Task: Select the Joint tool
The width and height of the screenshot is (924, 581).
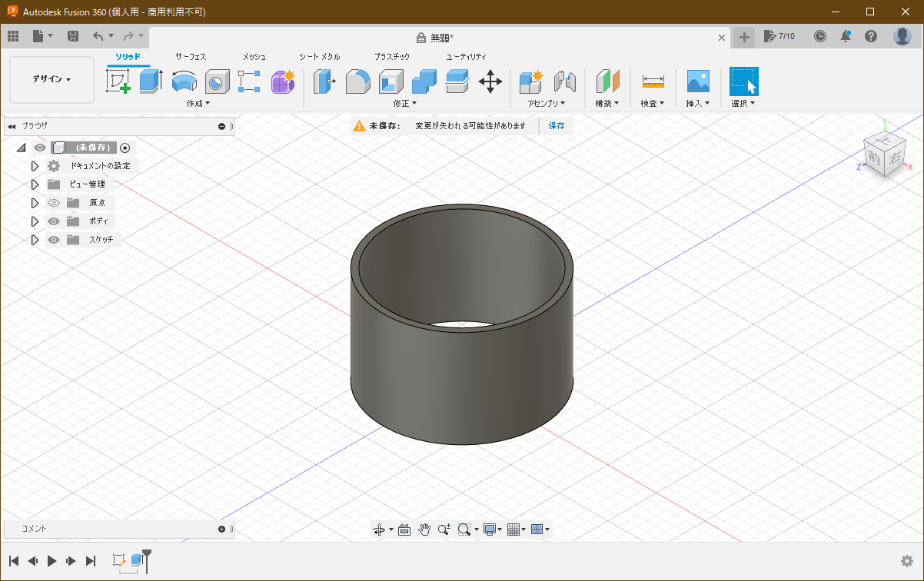Action: tap(564, 81)
